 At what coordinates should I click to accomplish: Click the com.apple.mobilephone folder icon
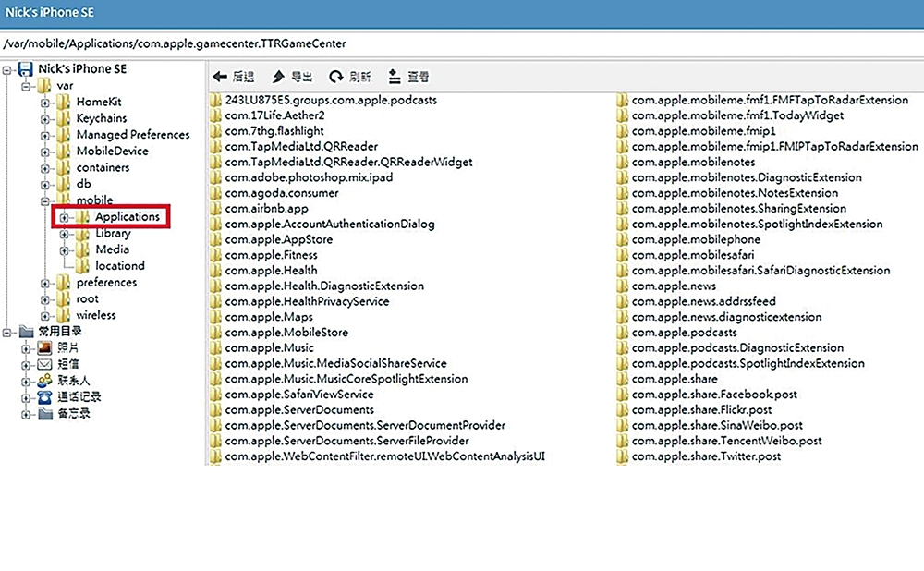[622, 240]
